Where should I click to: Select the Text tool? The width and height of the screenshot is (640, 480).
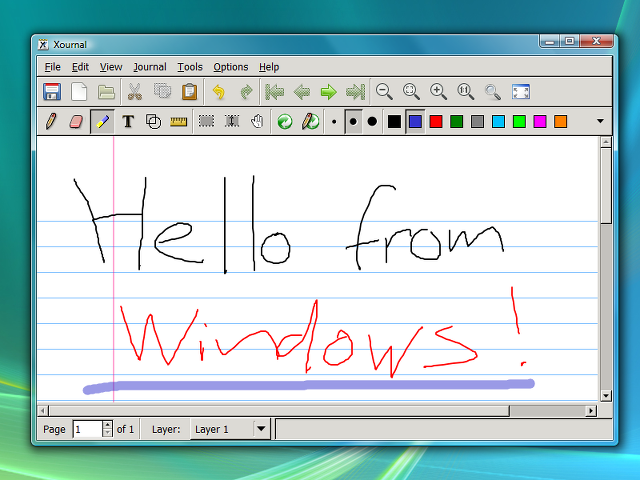pos(128,122)
